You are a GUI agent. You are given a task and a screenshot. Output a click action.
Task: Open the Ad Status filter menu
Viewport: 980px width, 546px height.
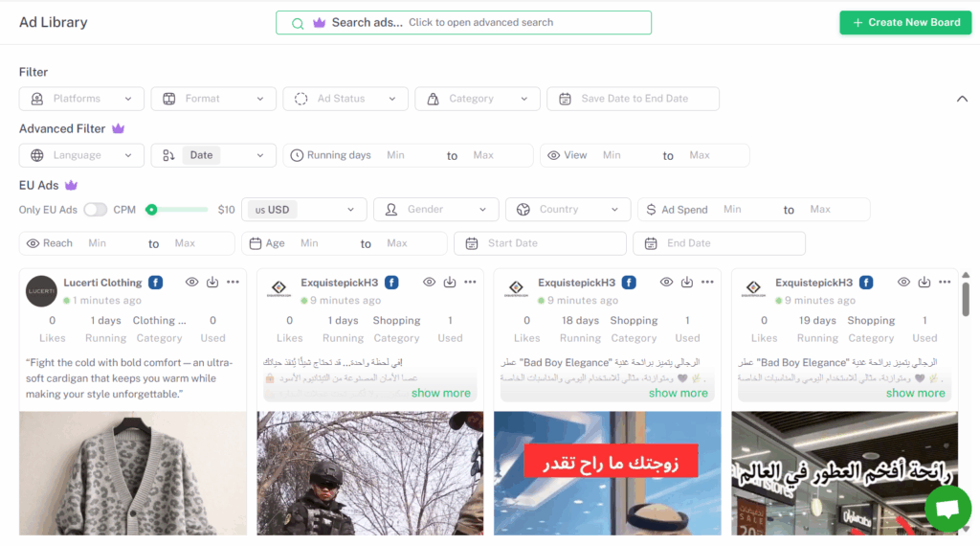345,99
